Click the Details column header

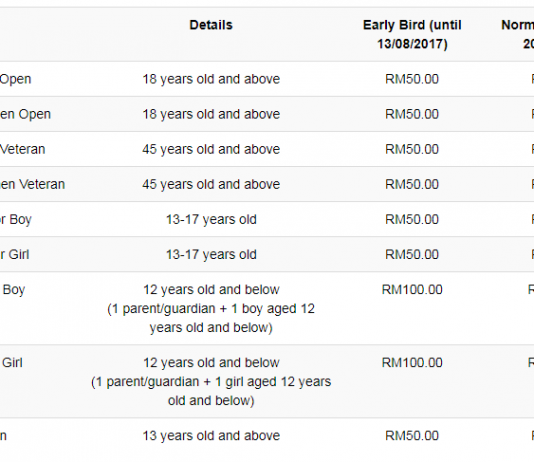coord(211,25)
